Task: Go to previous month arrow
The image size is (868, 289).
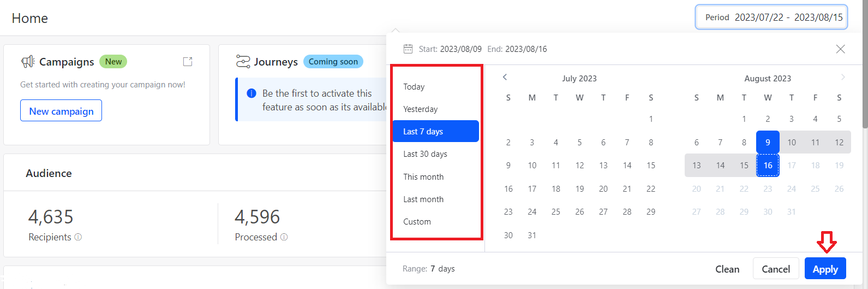Action: (505, 77)
